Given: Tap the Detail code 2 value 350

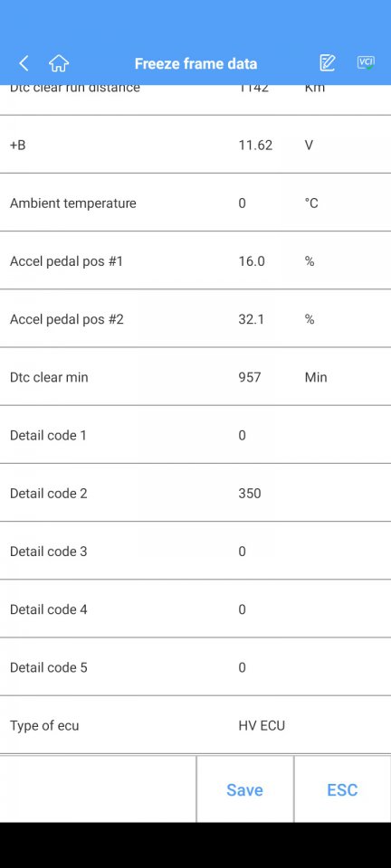Looking at the screenshot, I should point(250,494).
